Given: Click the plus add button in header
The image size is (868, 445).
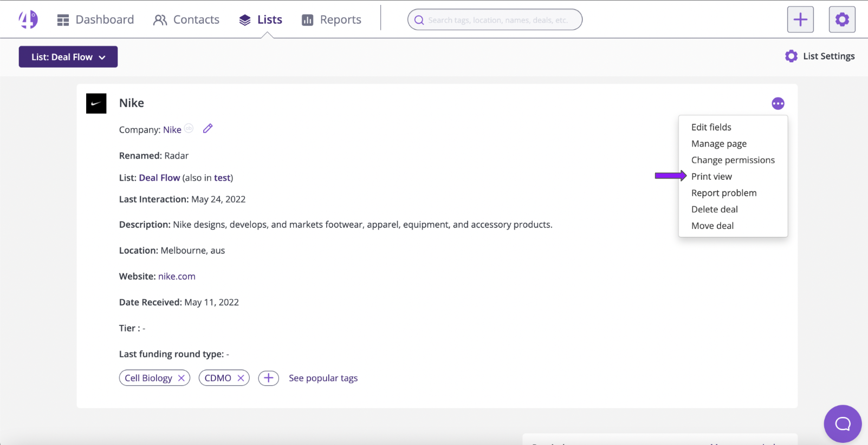Looking at the screenshot, I should click(800, 19).
